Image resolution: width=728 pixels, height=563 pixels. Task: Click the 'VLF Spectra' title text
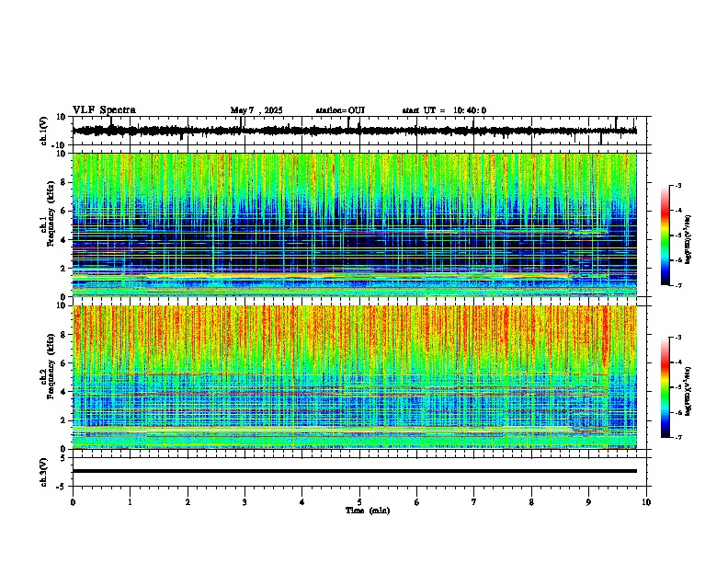104,110
